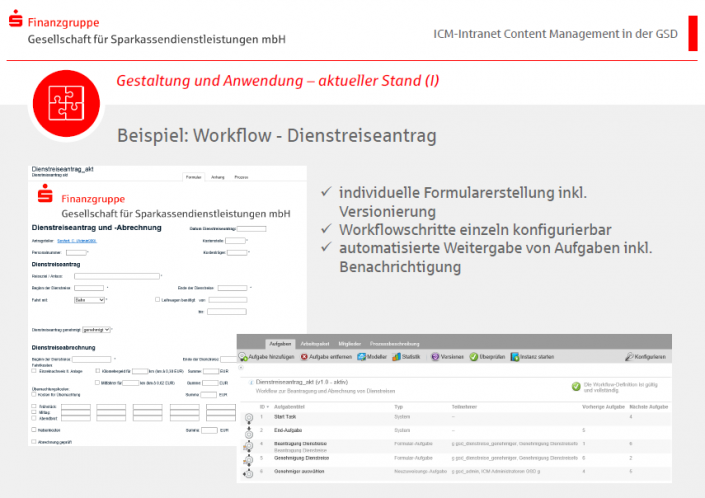
Task: Click the Konfigurieren wrench icon
Action: (629, 357)
